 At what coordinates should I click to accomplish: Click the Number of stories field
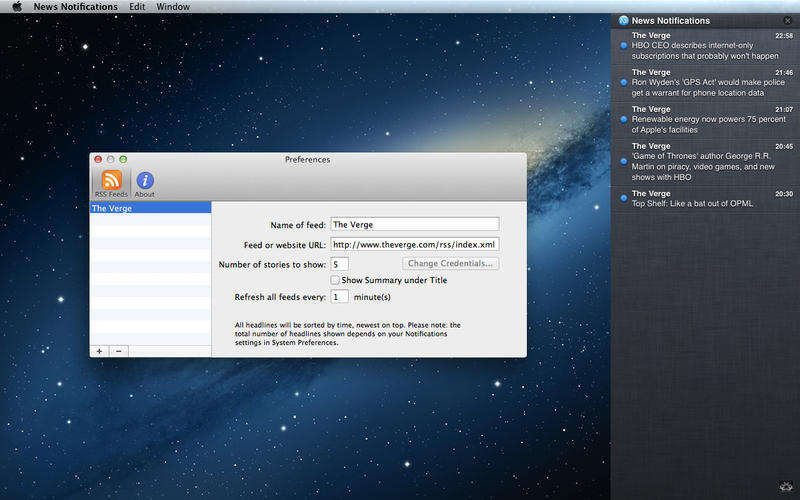point(339,264)
